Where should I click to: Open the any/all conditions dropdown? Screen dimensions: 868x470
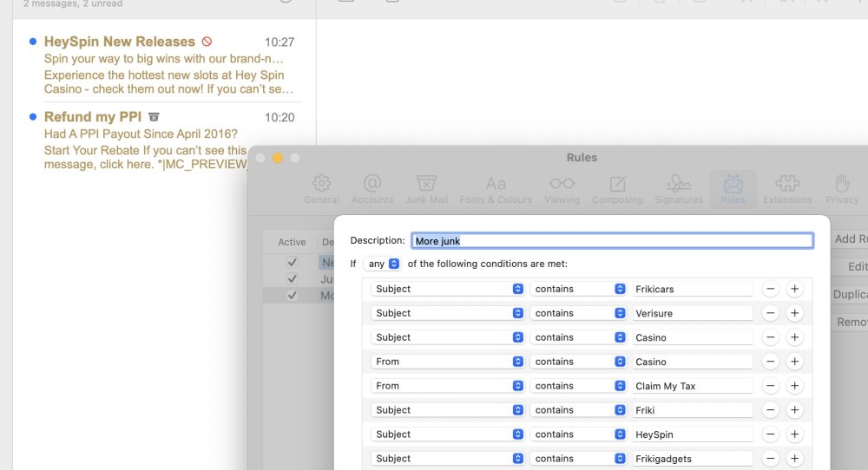coord(382,264)
